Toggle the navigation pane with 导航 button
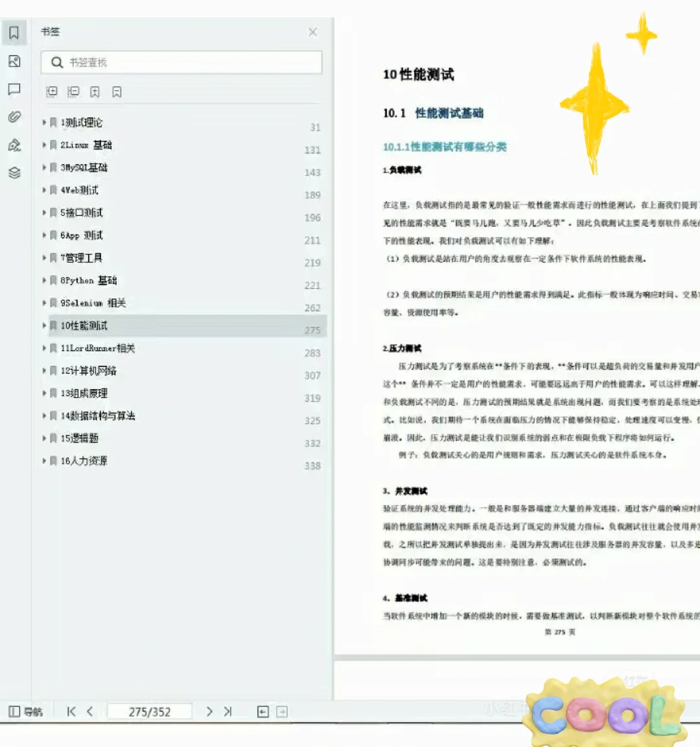700x747 pixels. click(x=26, y=711)
